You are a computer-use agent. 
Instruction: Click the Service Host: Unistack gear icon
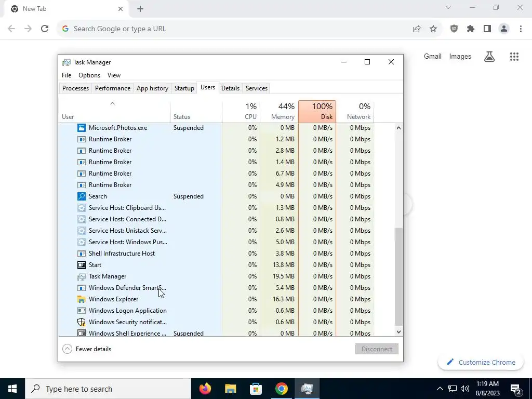82,231
